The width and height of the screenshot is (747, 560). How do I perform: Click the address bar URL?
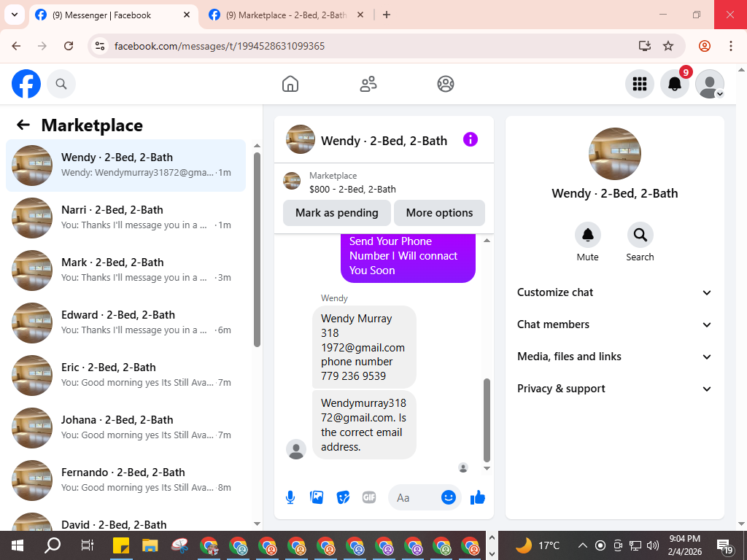220,46
